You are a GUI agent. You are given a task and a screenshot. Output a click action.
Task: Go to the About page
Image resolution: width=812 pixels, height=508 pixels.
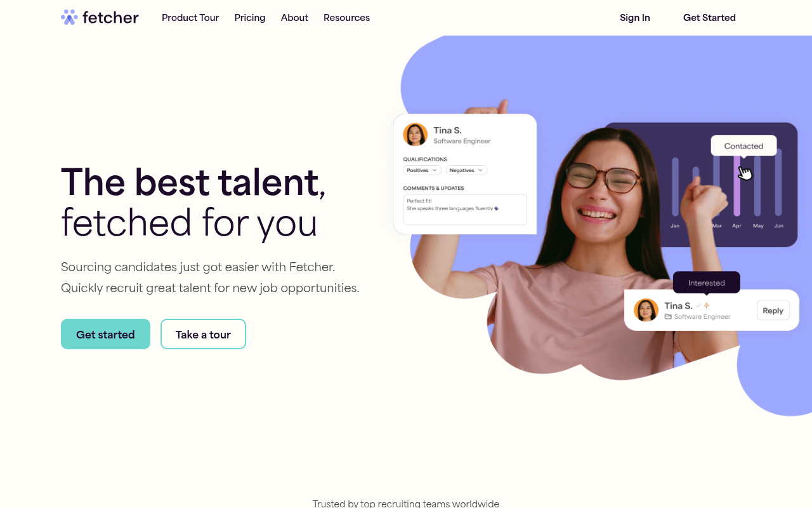(294, 18)
